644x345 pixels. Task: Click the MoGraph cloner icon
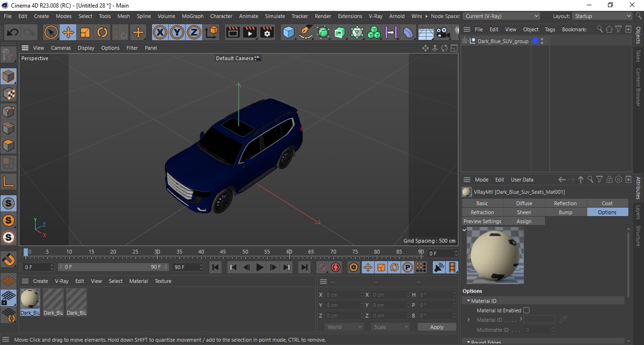tap(374, 32)
